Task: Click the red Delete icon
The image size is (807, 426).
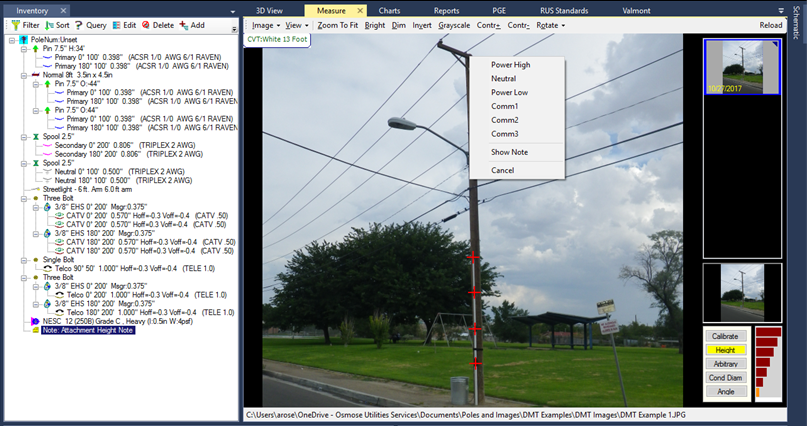Action: coord(146,25)
